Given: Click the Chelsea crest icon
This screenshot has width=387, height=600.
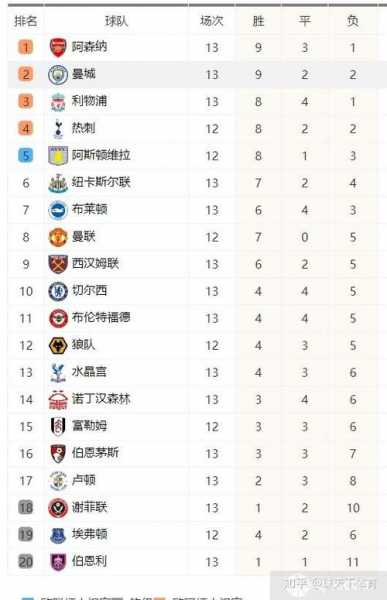Looking at the screenshot, I should [x=58, y=291].
